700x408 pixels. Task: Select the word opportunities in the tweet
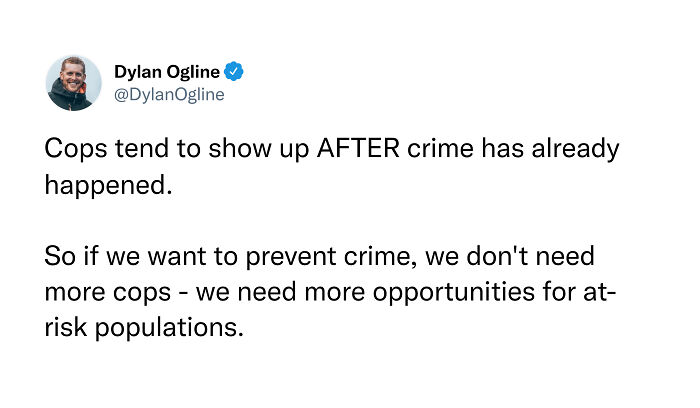click(x=454, y=292)
